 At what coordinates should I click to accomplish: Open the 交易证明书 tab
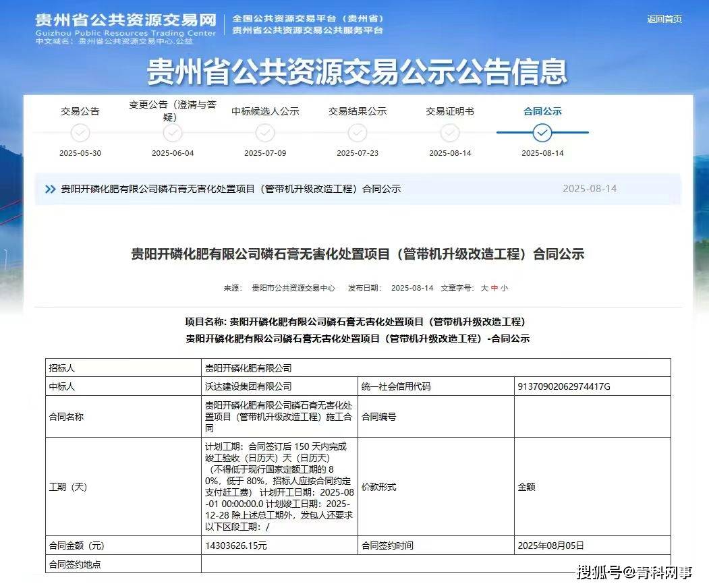click(x=450, y=111)
